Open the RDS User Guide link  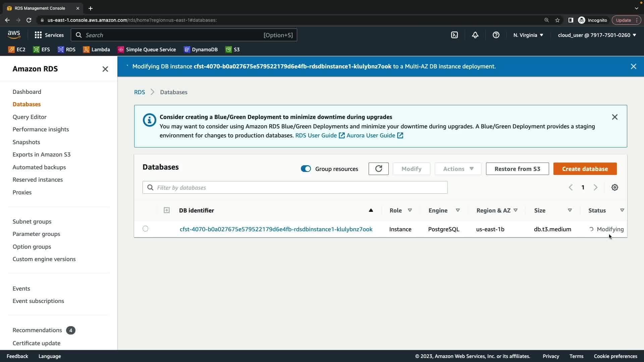point(316,135)
